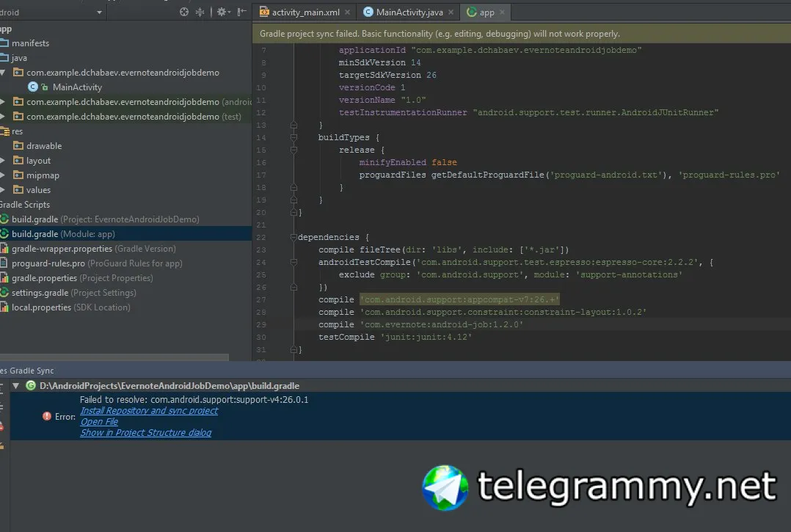Click the junit:junit:4.12 string
Image resolution: width=791 pixels, height=532 pixels.
[x=426, y=337]
